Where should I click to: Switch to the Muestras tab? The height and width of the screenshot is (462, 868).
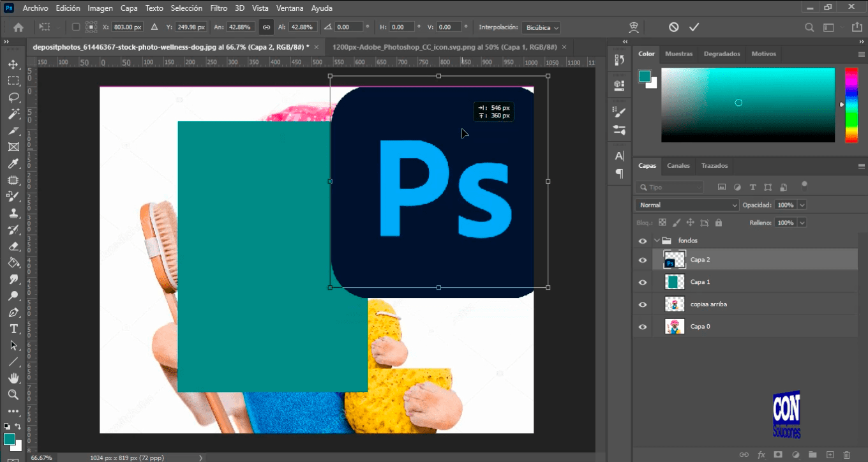pyautogui.click(x=678, y=54)
